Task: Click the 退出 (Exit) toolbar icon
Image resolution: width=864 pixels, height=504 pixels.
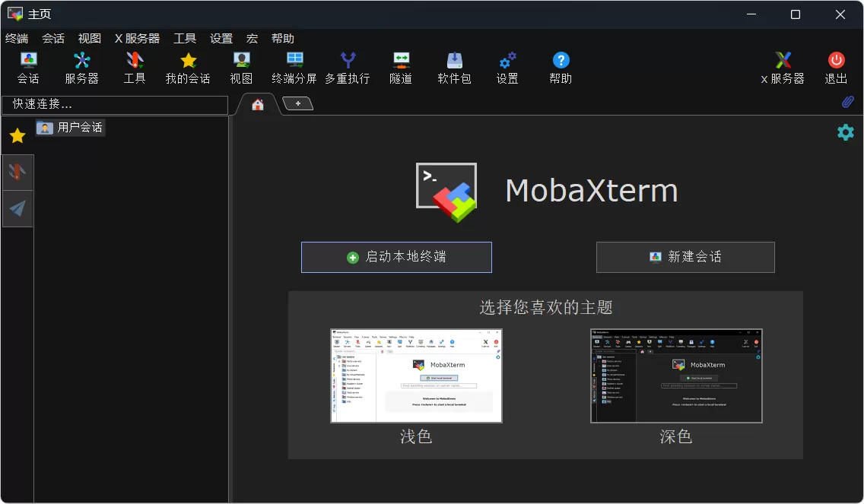Action: coord(834,67)
